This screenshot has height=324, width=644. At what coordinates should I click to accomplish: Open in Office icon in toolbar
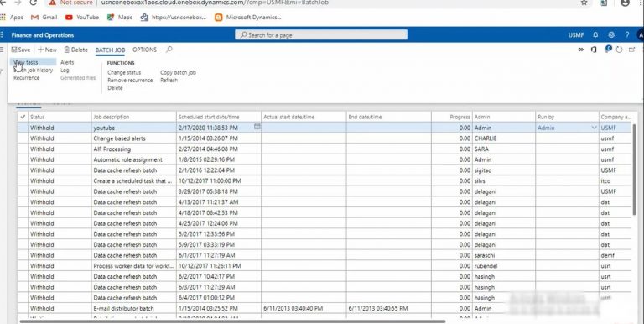[x=594, y=50]
